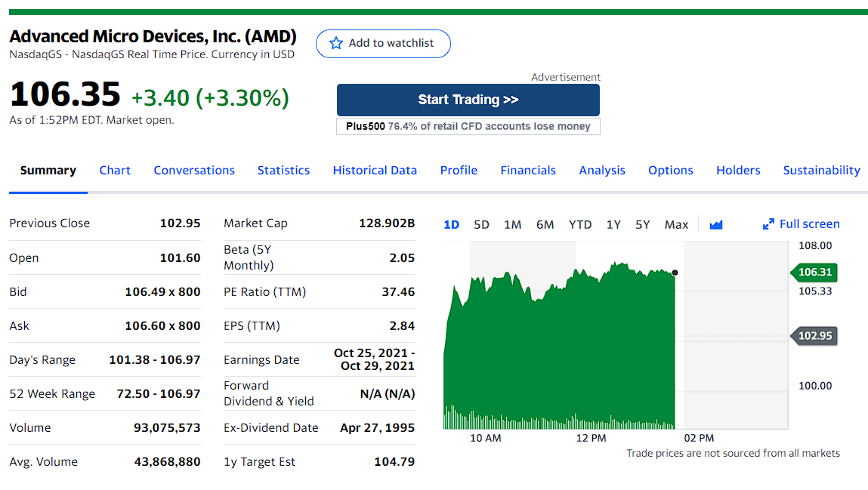Select the 1D chart range

pyautogui.click(x=452, y=224)
